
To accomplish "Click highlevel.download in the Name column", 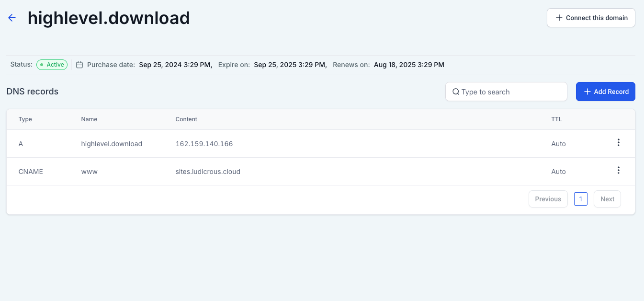I will [x=112, y=144].
